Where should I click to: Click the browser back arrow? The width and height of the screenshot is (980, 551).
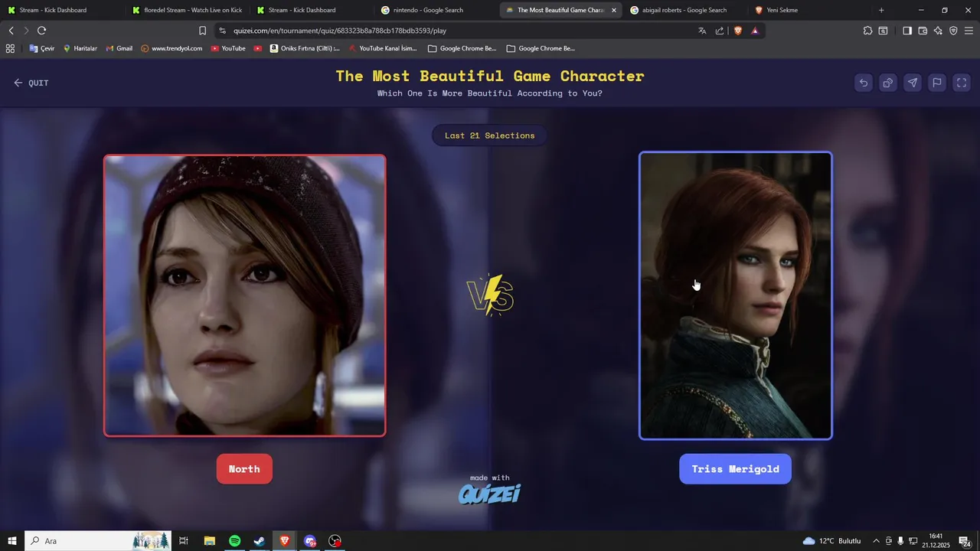11,31
